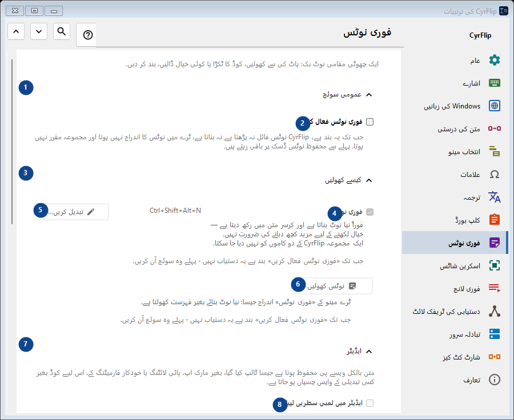Screen dimensions: 514x420
Task: Open the ترجمہ translate icon
Action: coord(495,197)
